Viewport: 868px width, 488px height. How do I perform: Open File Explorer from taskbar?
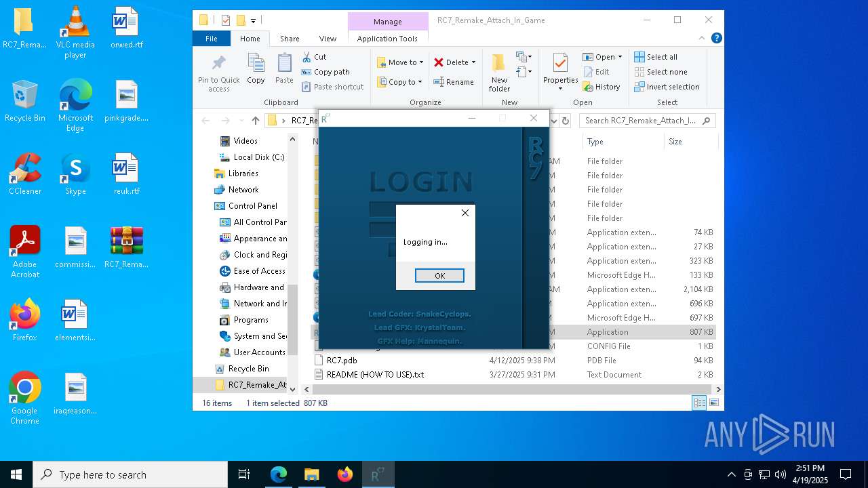point(312,474)
